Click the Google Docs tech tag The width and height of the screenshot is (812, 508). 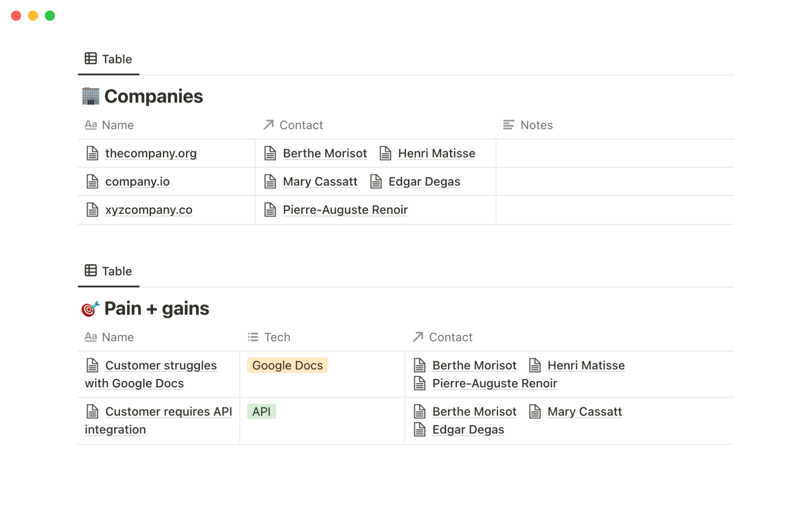click(x=287, y=365)
